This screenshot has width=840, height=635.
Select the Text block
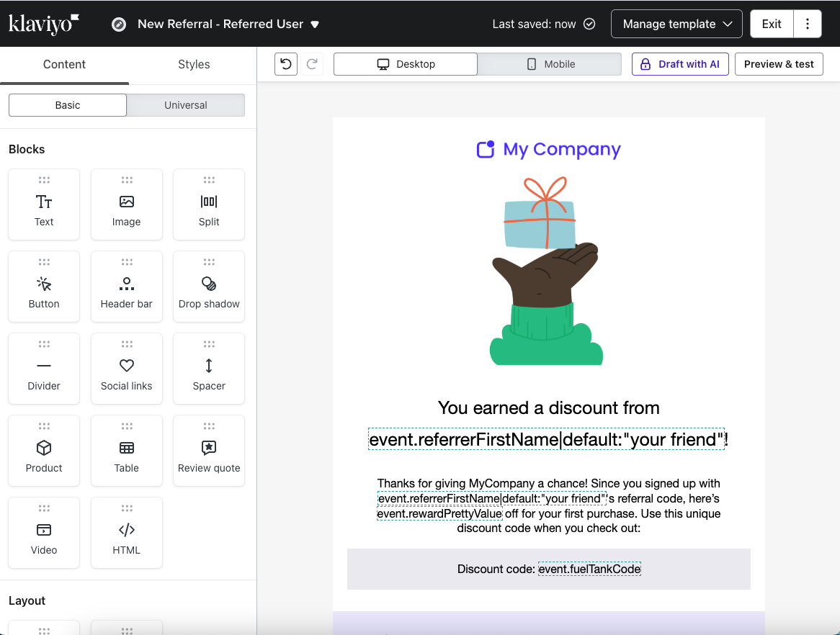[44, 204]
